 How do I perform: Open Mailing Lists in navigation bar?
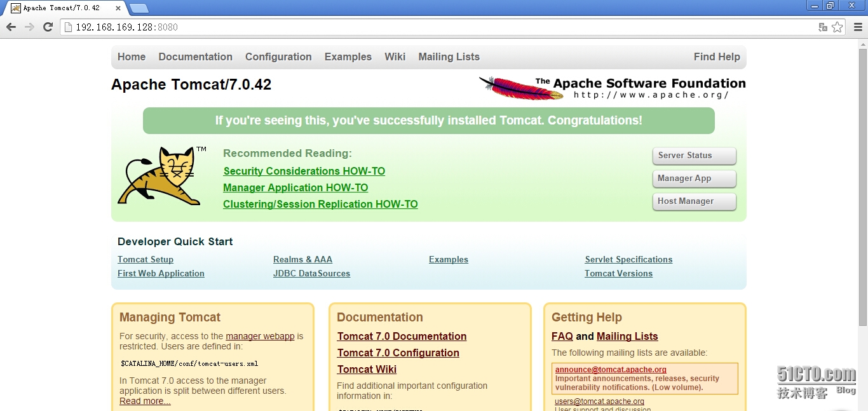(x=449, y=57)
